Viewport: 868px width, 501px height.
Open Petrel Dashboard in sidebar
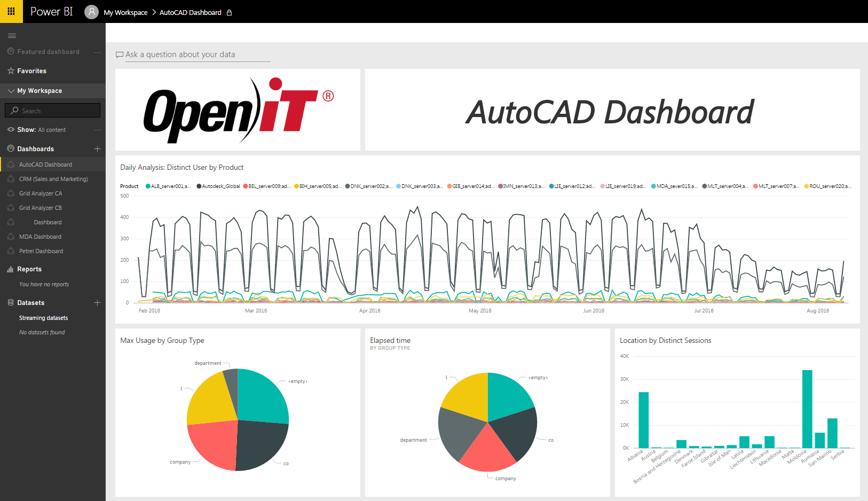pyautogui.click(x=41, y=251)
